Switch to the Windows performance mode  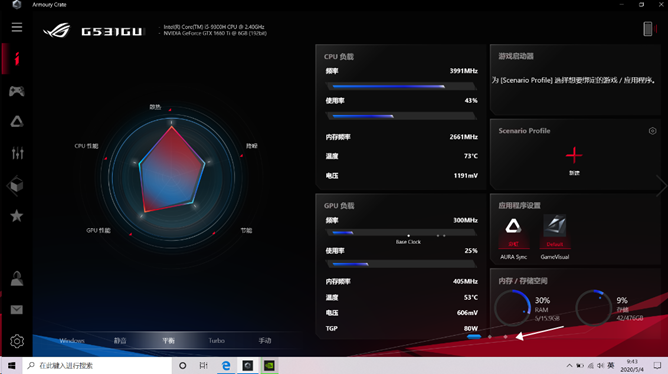point(72,340)
